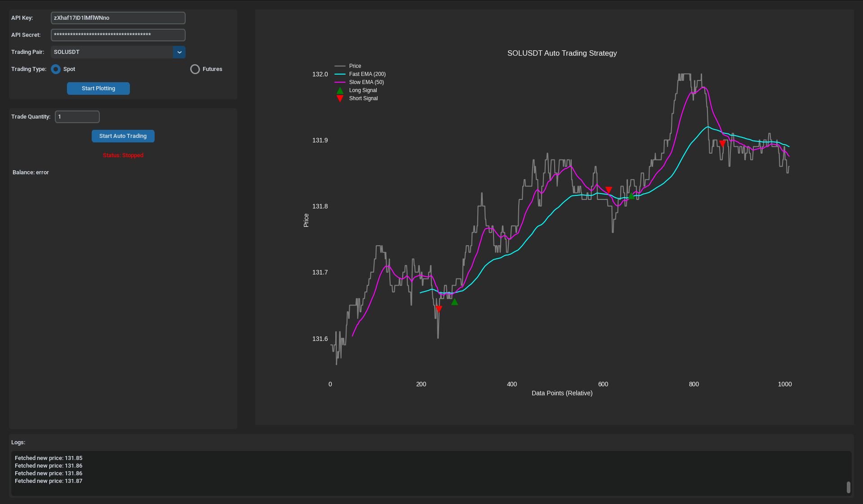Focus the API Key input field
Viewport: 863px width, 504px height.
coord(118,18)
